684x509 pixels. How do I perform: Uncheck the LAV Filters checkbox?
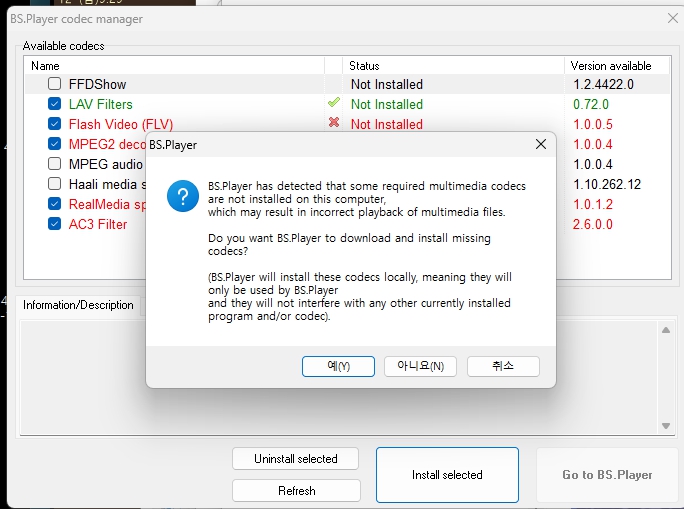(55, 103)
